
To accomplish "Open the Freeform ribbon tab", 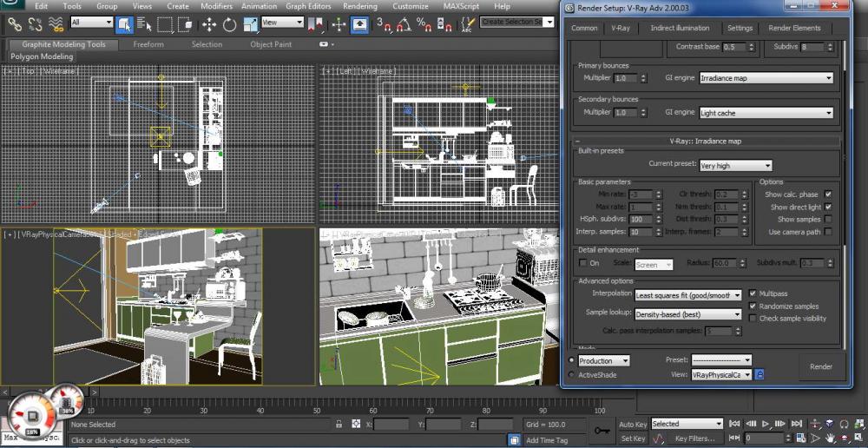I will coord(148,44).
